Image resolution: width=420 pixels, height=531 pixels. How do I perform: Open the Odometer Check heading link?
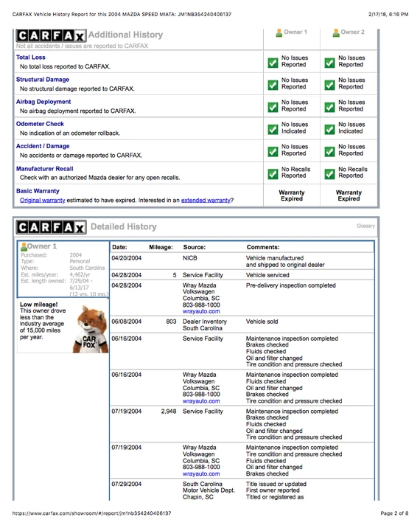pyautogui.click(x=40, y=124)
